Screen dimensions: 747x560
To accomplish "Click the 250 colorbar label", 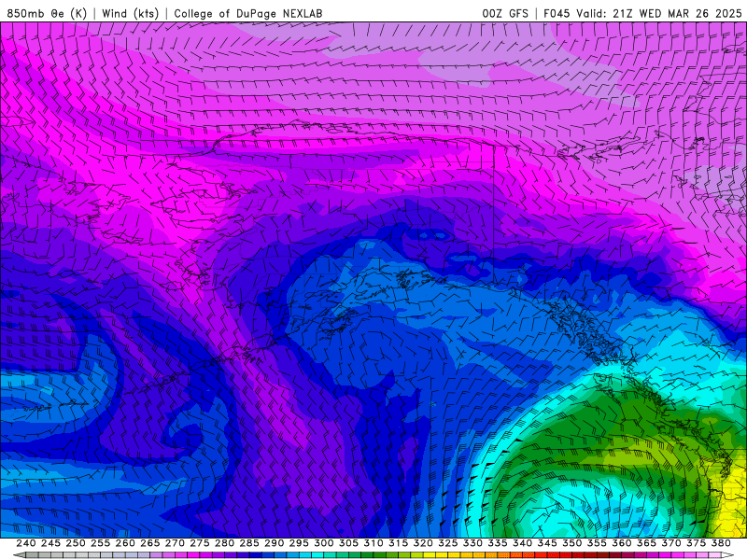I will pyautogui.click(x=76, y=543).
